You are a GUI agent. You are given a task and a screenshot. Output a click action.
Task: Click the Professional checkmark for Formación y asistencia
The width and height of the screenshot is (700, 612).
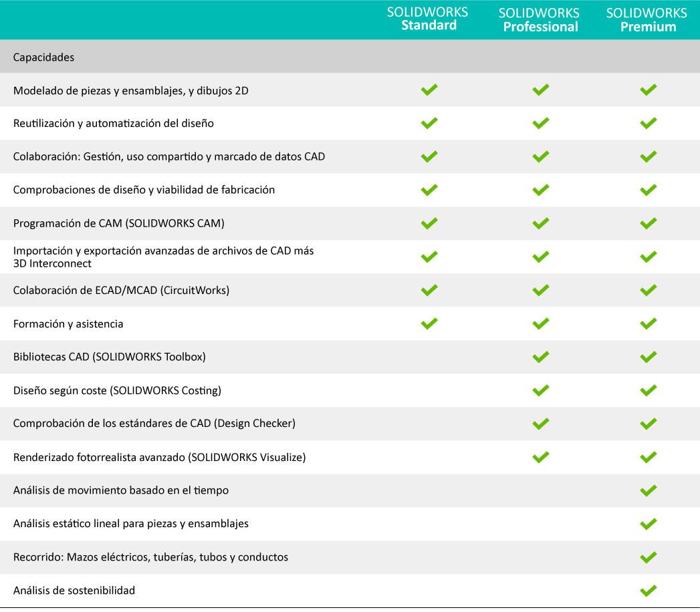[541, 323]
